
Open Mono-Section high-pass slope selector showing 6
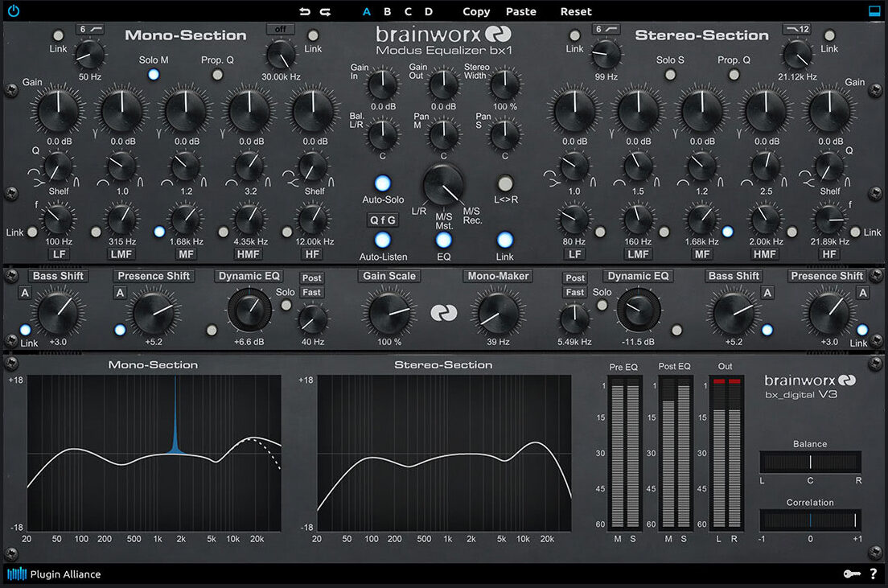(x=89, y=29)
